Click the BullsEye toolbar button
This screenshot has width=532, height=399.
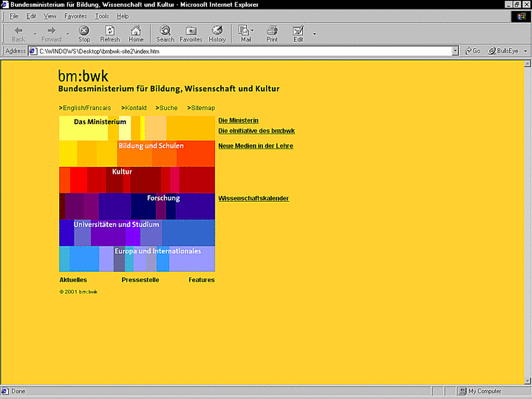[503, 51]
